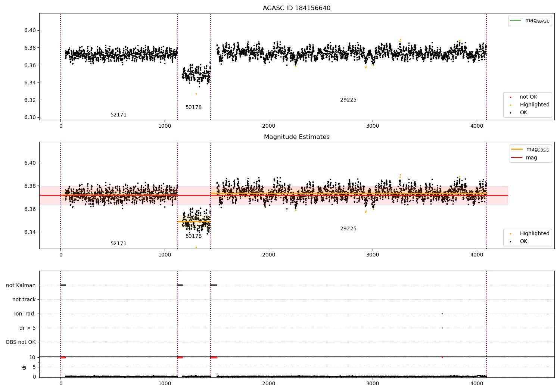The height and width of the screenshot is (392, 560).
Task: Click the 'dr > 5' axis label
Action: 28,328
